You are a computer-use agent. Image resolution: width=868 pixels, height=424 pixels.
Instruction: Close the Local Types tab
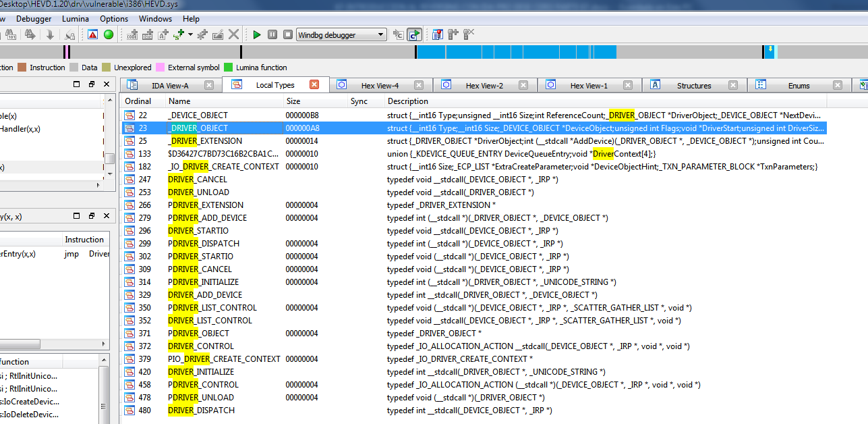[x=314, y=85]
